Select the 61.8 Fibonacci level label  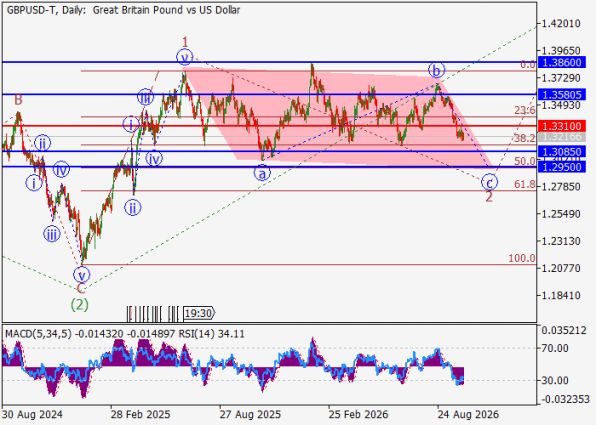pos(525,185)
